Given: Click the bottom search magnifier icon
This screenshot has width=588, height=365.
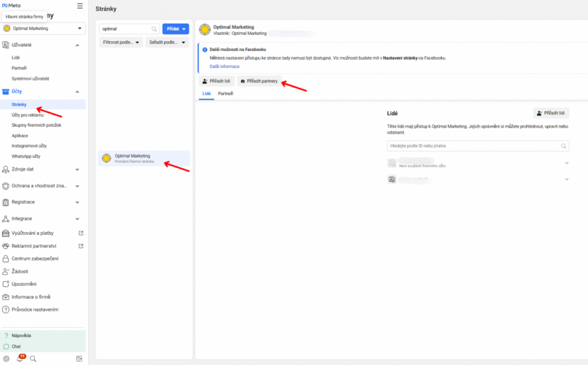Looking at the screenshot, I should [x=33, y=358].
